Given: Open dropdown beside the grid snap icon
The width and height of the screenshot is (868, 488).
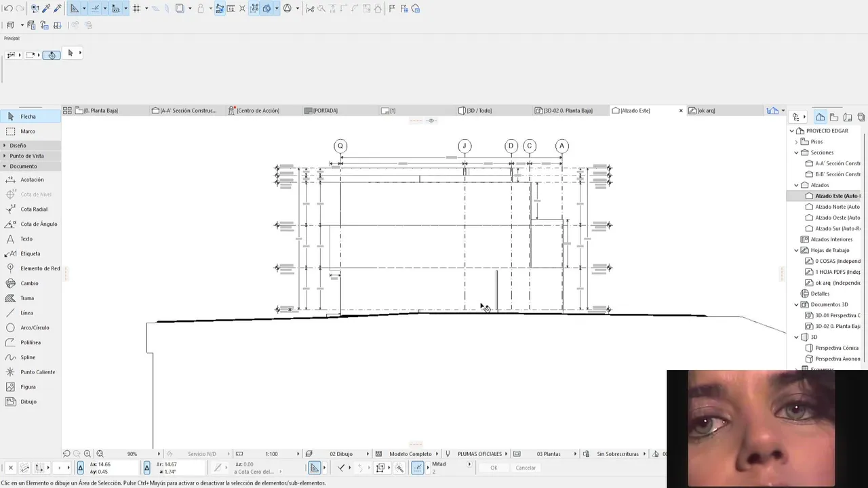Looking at the screenshot, I should click(x=146, y=9).
